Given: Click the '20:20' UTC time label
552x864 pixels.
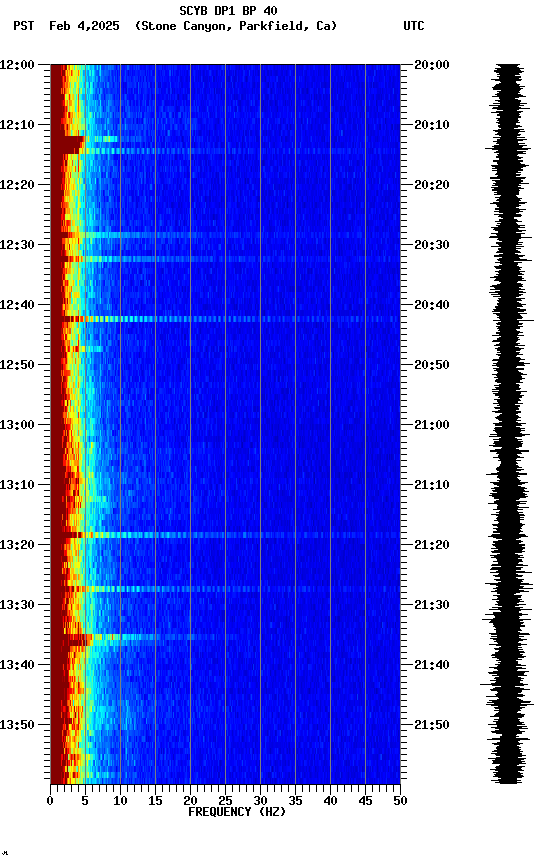Looking at the screenshot, I should [x=432, y=185].
